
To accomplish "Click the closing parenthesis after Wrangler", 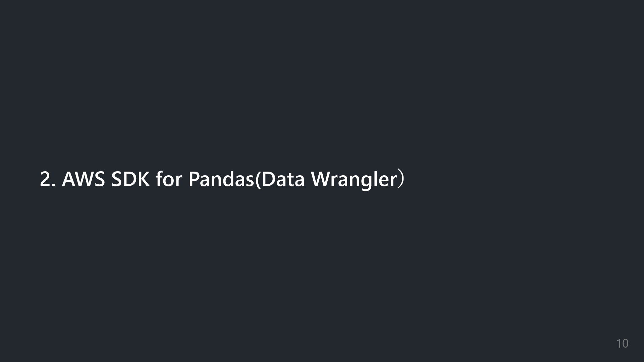I will tap(401, 180).
